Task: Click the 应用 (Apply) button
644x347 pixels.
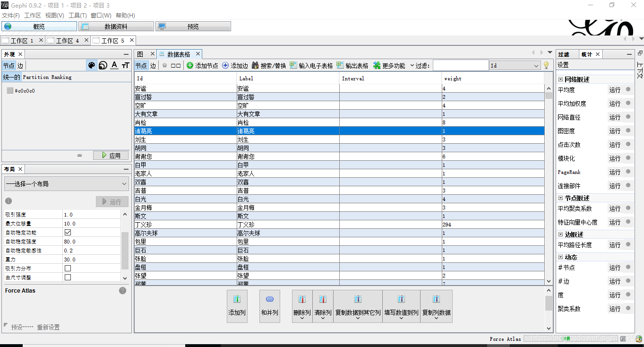Action: coord(111,155)
